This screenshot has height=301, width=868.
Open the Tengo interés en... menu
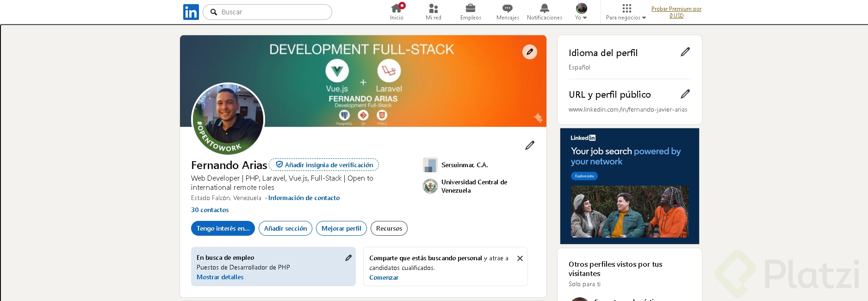[x=223, y=228]
